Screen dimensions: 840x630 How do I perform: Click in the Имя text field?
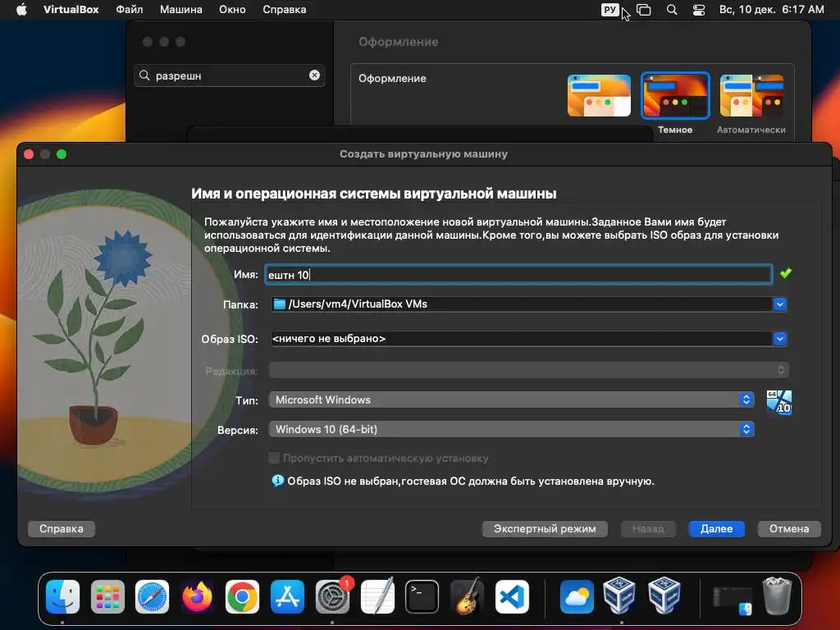click(518, 274)
